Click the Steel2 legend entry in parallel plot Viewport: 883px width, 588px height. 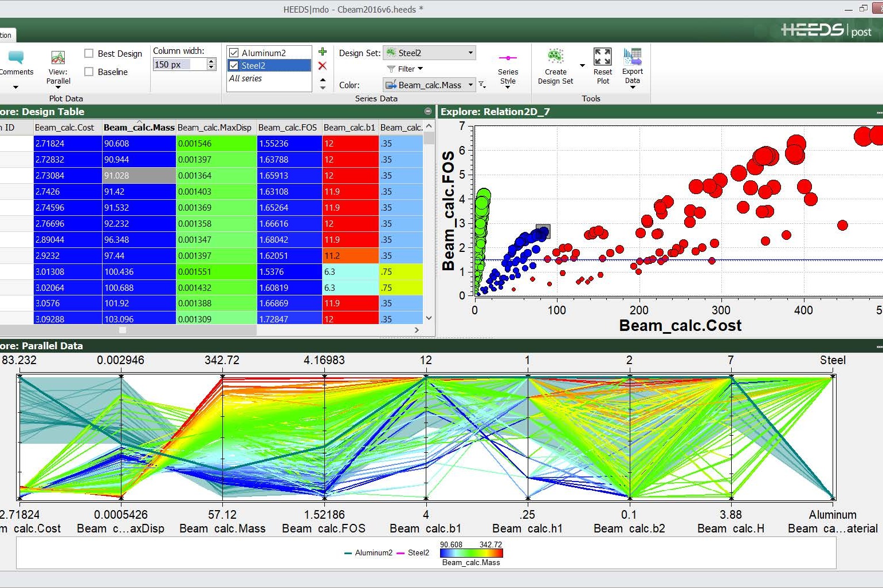point(413,553)
